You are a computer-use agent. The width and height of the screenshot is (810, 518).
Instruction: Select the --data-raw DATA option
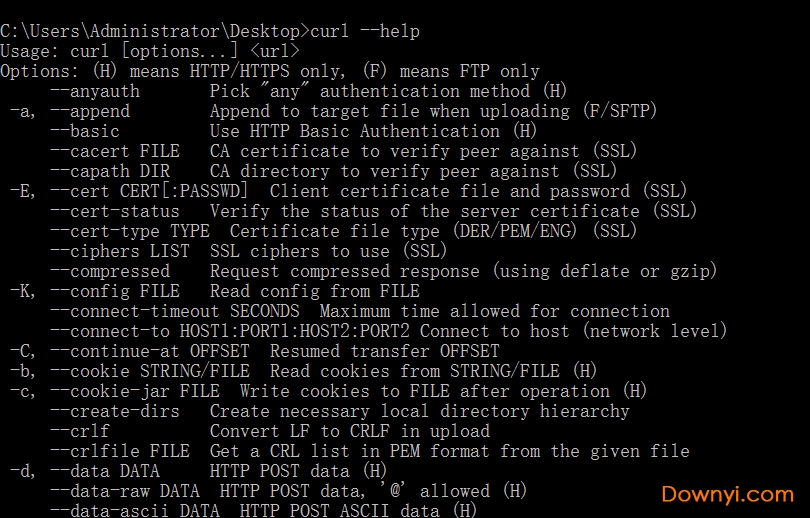click(125, 491)
